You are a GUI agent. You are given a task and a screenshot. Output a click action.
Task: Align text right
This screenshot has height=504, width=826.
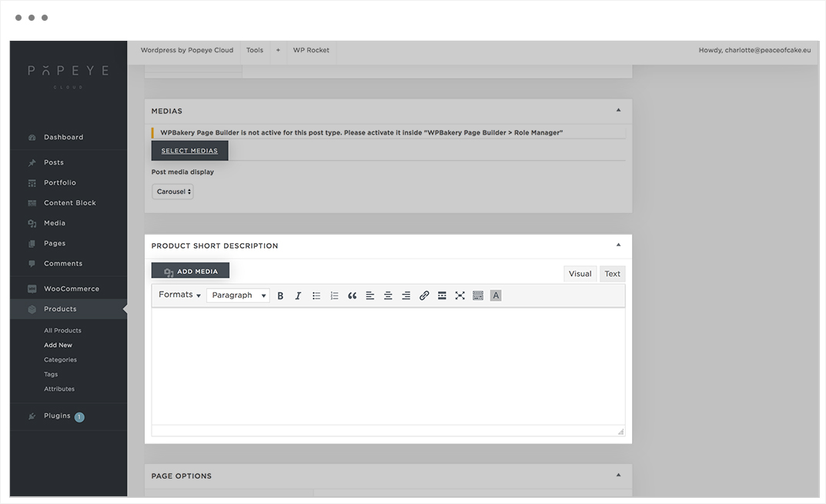(406, 295)
